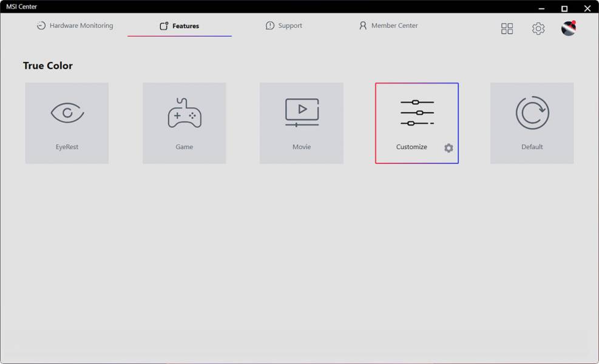The width and height of the screenshot is (599, 364).
Task: Select the Features tab
Action: pyautogui.click(x=180, y=26)
